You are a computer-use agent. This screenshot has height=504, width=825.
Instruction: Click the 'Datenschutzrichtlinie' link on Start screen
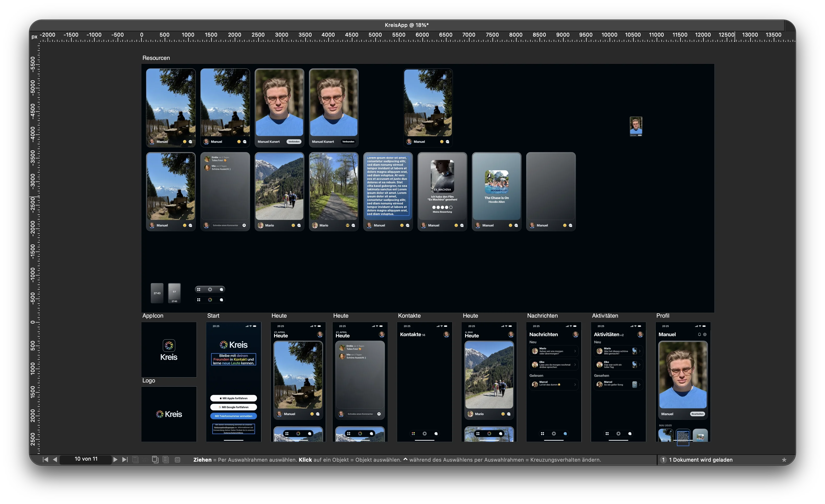(x=233, y=433)
